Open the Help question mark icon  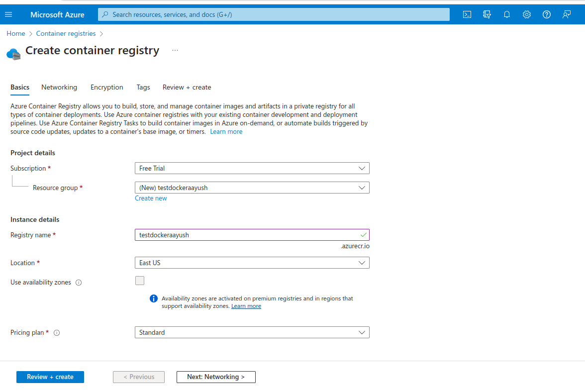click(x=547, y=14)
